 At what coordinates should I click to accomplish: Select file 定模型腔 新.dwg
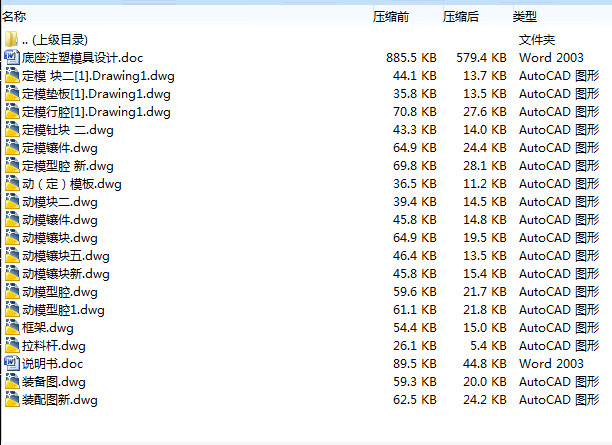click(68, 166)
